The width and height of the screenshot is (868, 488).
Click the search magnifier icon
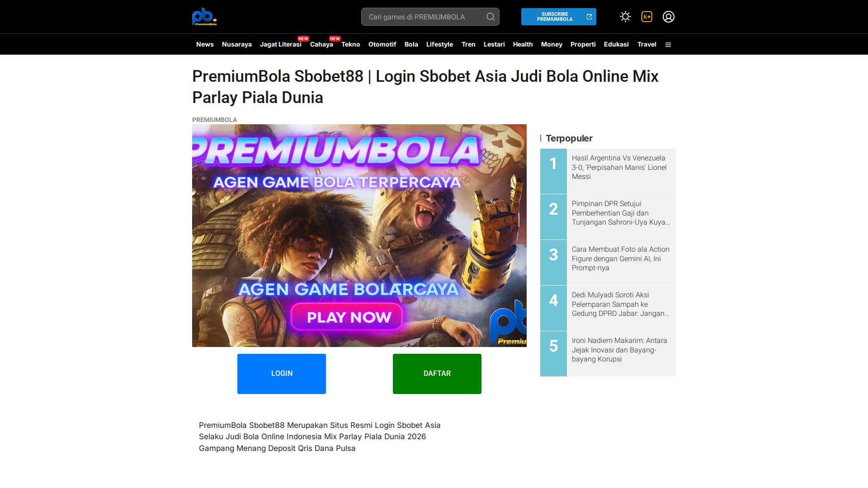(x=490, y=17)
